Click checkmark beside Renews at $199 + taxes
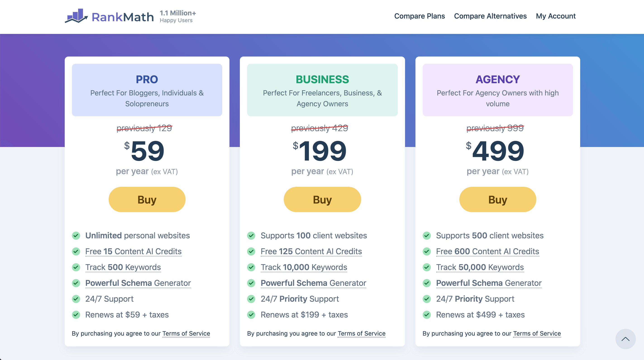644x360 pixels. pos(251,315)
